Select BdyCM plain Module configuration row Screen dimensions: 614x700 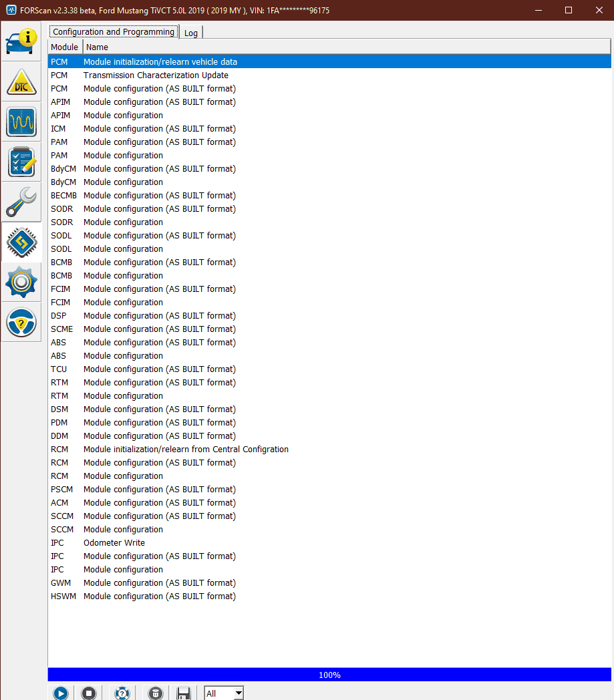(329, 182)
